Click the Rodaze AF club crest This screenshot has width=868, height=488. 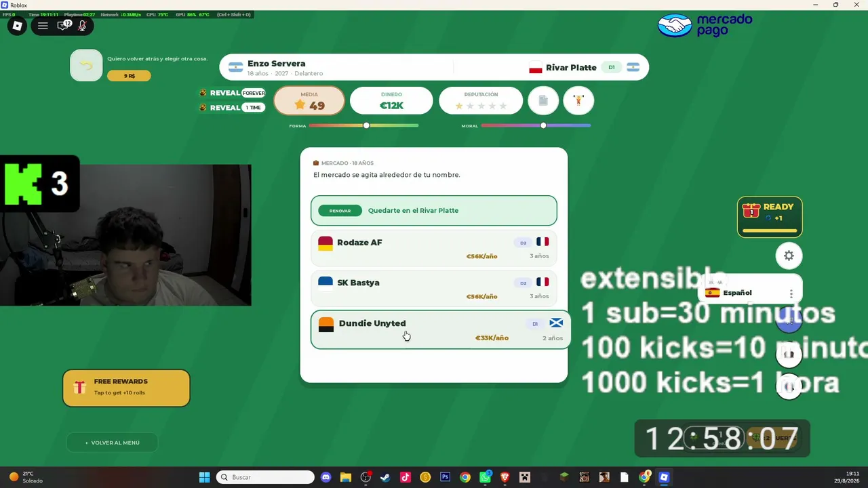(x=325, y=243)
